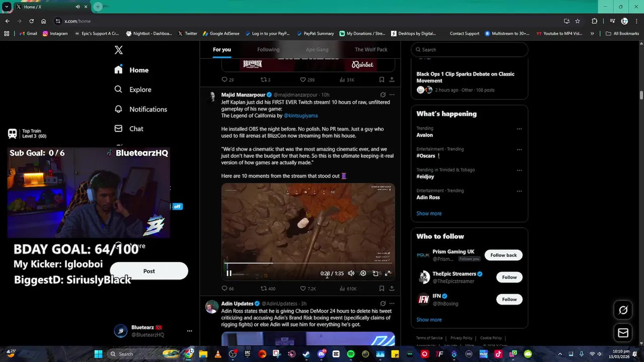Mute the tab via speaker icon
644x362 pixels.
coord(77,7)
